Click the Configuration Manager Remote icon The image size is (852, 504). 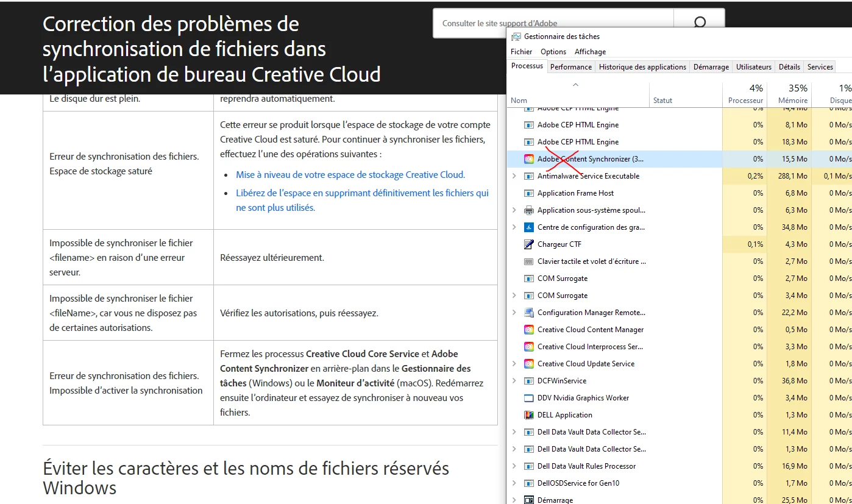click(x=529, y=313)
